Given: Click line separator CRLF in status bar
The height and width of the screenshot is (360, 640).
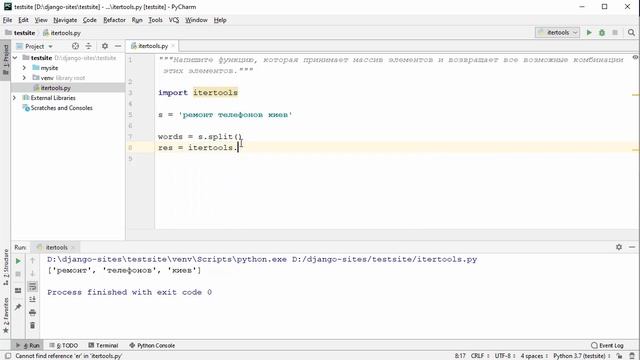Looking at the screenshot, I should click(x=480, y=356).
